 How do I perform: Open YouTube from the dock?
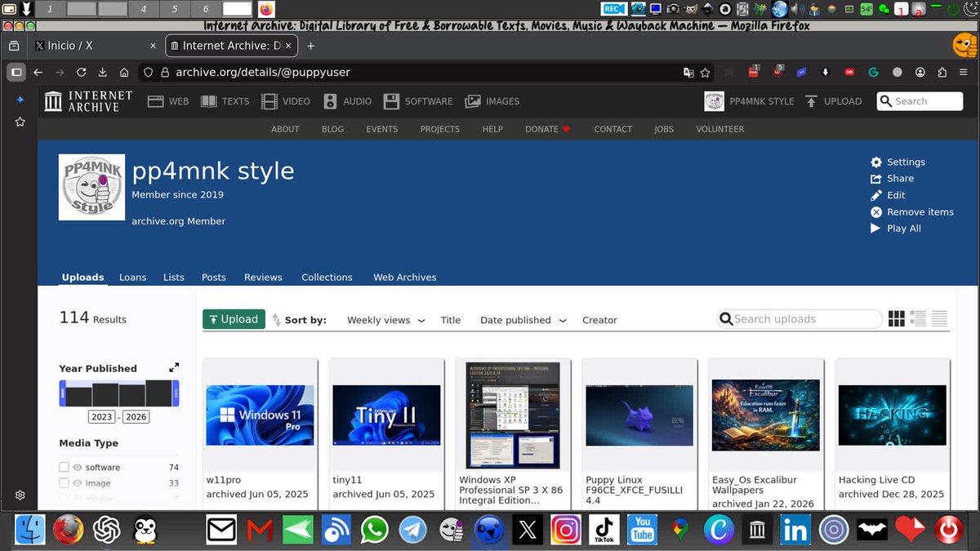(x=643, y=531)
